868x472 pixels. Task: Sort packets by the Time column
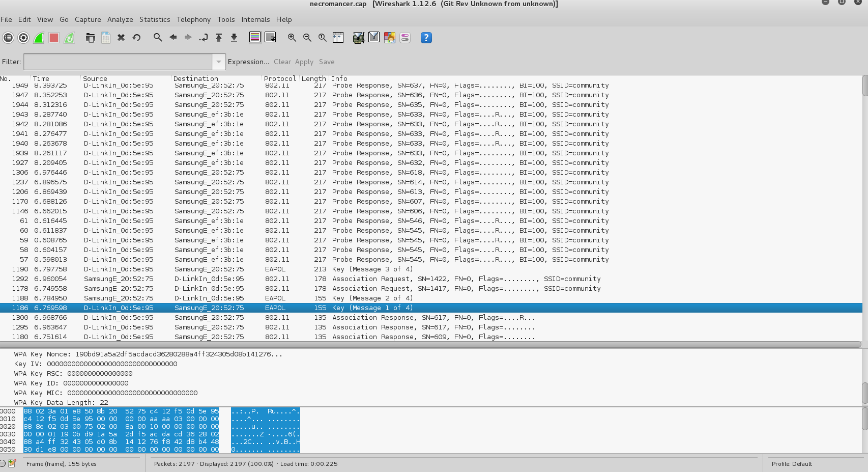(41, 78)
